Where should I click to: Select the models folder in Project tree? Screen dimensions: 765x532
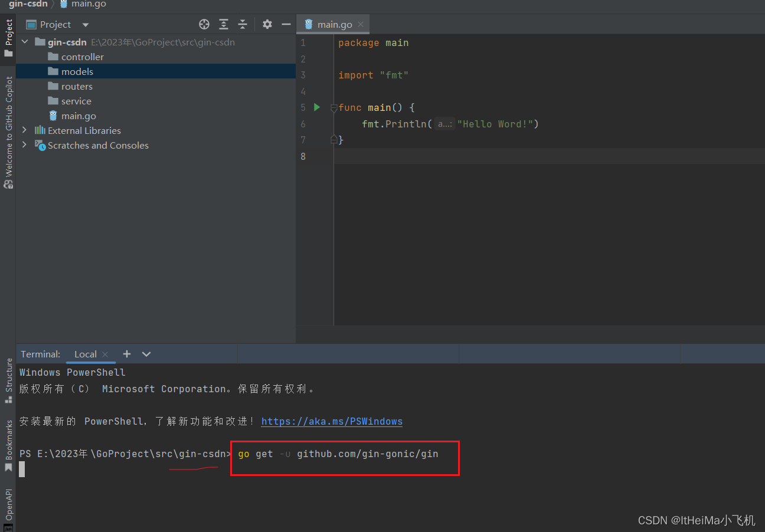(77, 71)
